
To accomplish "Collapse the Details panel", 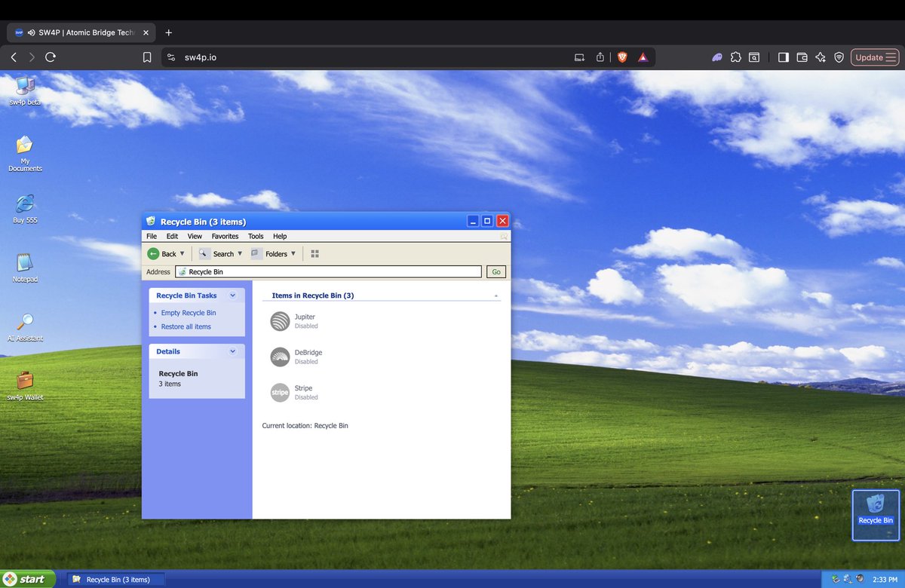I will pyautogui.click(x=232, y=351).
